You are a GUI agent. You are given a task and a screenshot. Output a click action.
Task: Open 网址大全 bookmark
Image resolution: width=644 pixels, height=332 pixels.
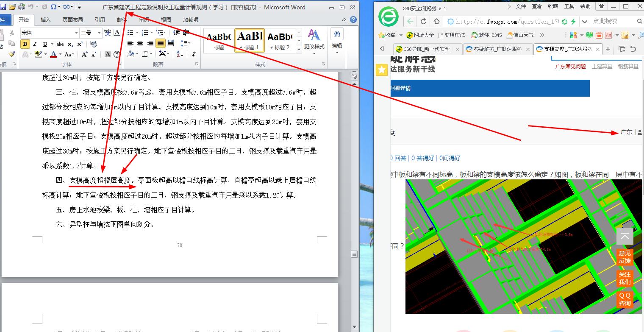pyautogui.click(x=420, y=35)
